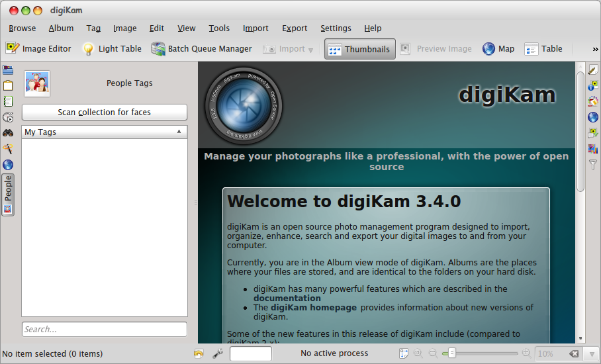Open Metadata info icon in right sidebar

[x=593, y=85]
